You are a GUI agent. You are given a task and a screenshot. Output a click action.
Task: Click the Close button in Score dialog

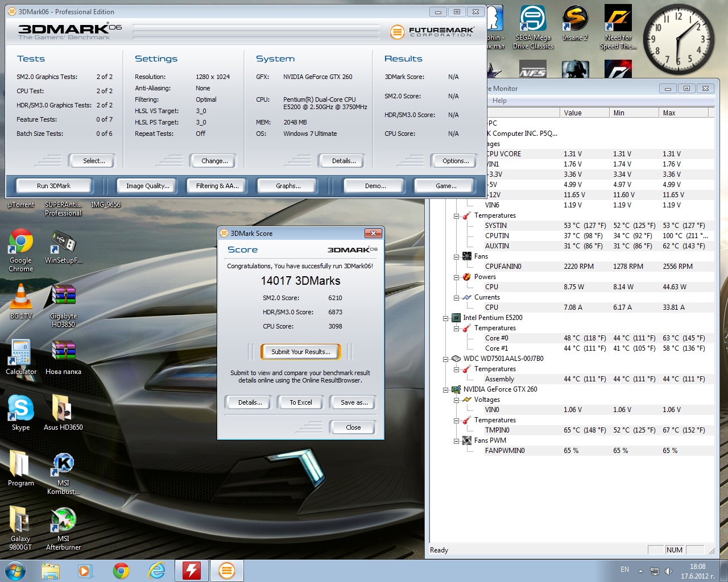(353, 427)
